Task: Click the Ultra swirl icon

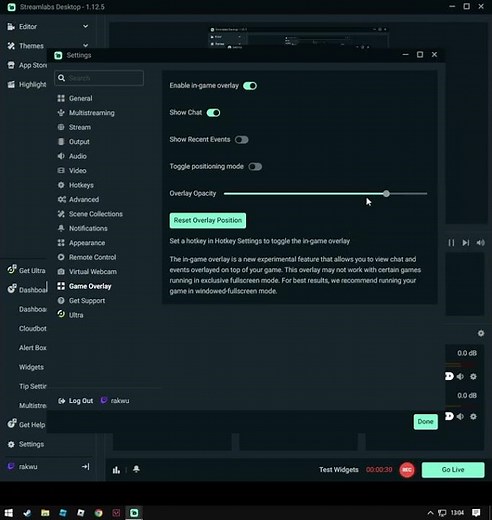Action: pos(61,314)
